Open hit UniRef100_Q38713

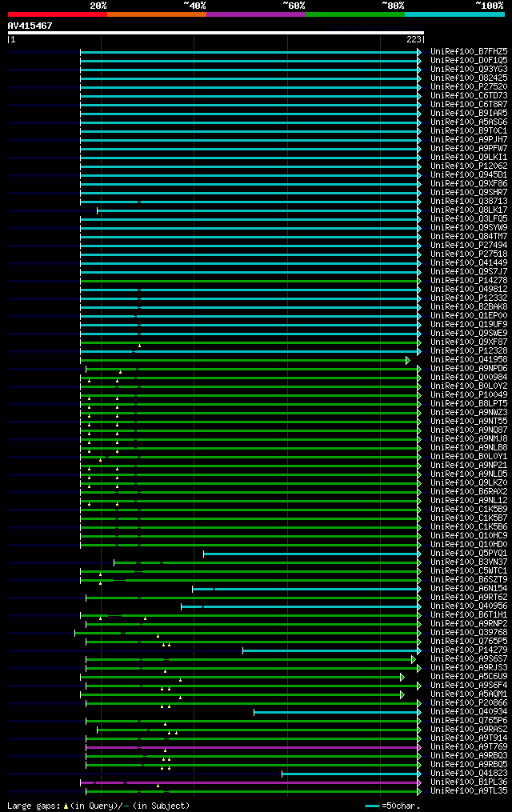tap(469, 202)
